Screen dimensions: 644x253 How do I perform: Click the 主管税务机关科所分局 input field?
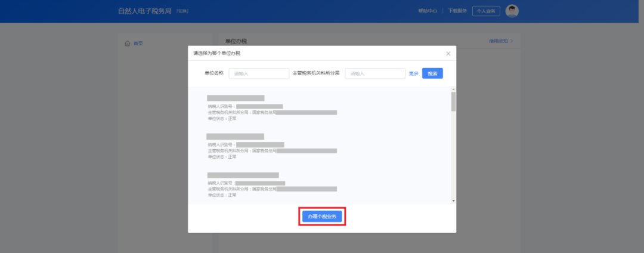tap(375, 73)
